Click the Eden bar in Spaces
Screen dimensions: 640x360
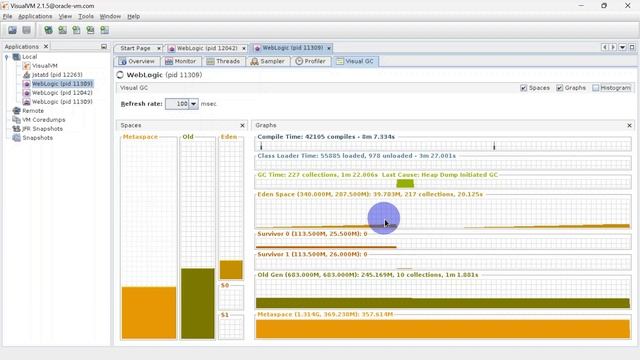[231, 270]
